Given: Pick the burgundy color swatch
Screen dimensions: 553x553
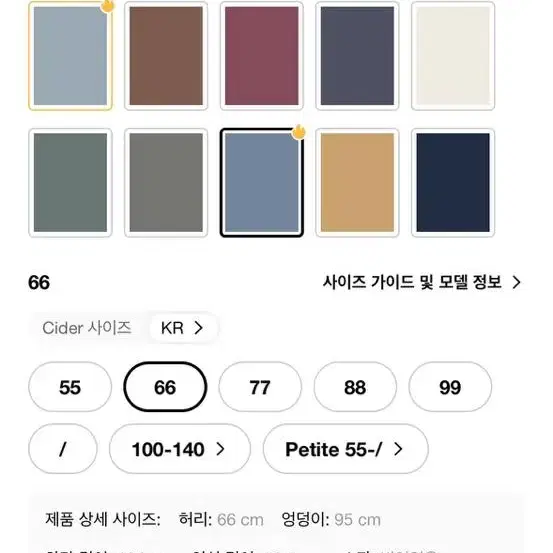Looking at the screenshot, I should (x=262, y=56).
